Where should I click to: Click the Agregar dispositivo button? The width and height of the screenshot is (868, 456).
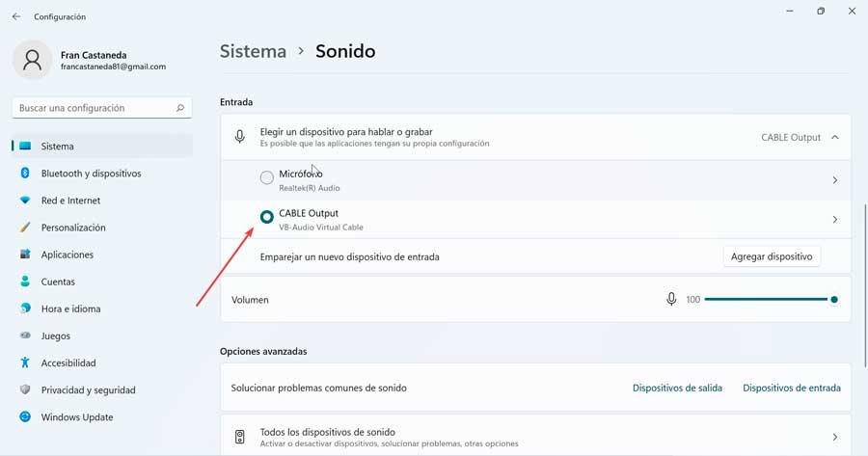tap(772, 256)
